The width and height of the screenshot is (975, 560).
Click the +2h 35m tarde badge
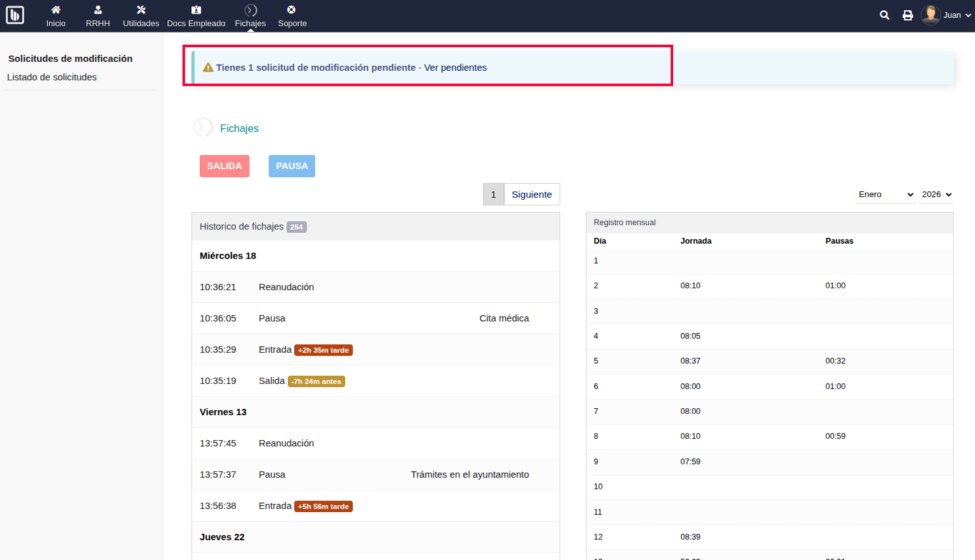pos(324,350)
